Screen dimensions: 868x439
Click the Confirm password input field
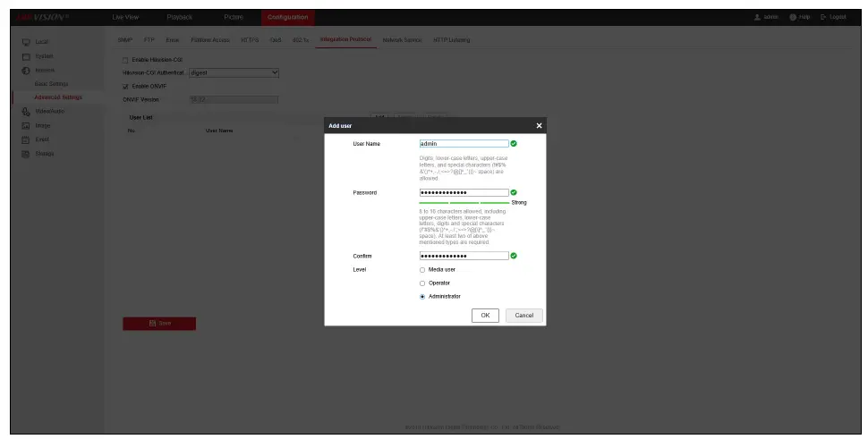click(x=464, y=256)
